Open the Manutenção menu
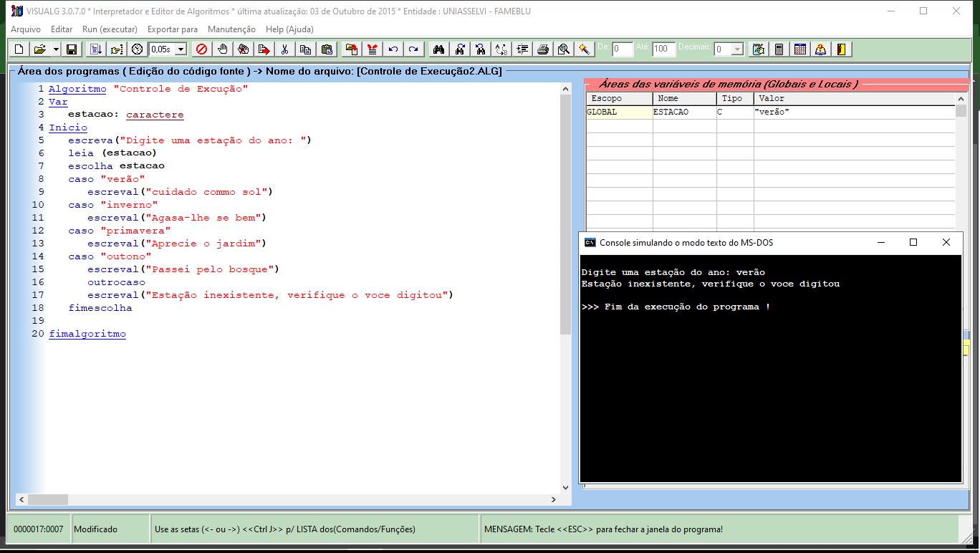 pyautogui.click(x=231, y=29)
